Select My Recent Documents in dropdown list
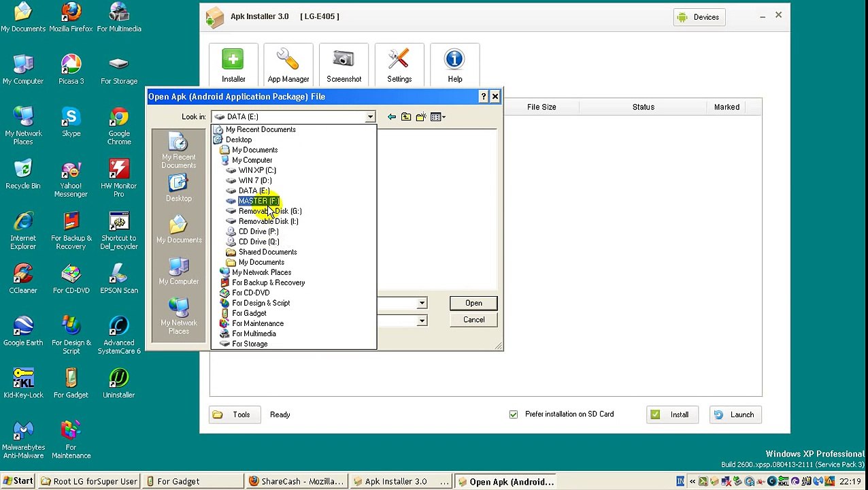Viewport: 868px width, 490px height. click(261, 129)
